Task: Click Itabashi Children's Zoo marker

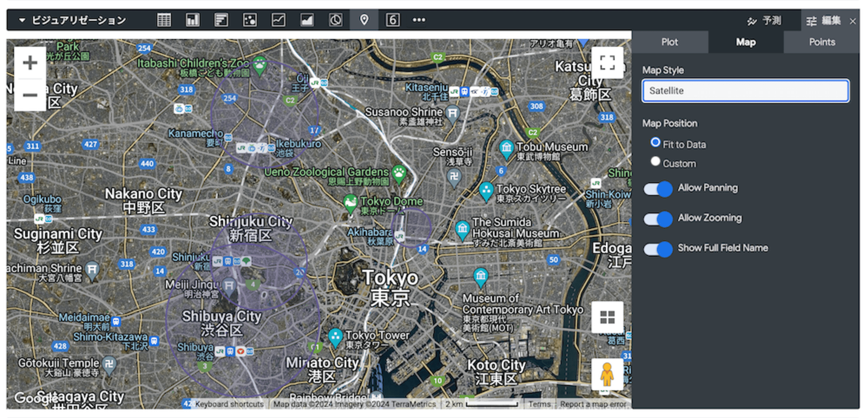Action: (260, 65)
